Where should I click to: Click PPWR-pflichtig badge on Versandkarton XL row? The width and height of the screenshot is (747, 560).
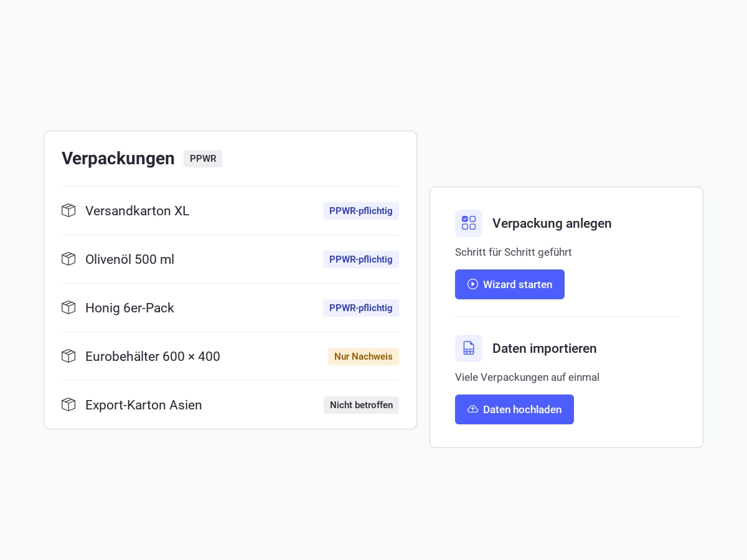pos(361,211)
